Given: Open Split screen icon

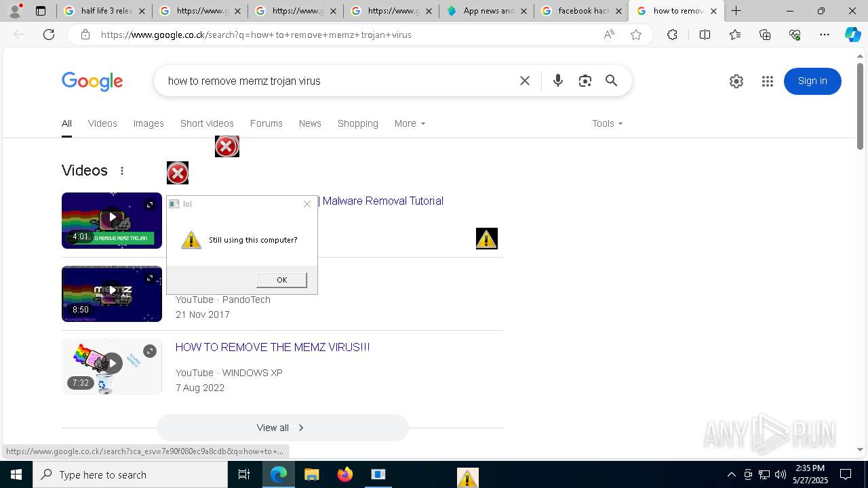Looking at the screenshot, I should pyautogui.click(x=705, y=35).
